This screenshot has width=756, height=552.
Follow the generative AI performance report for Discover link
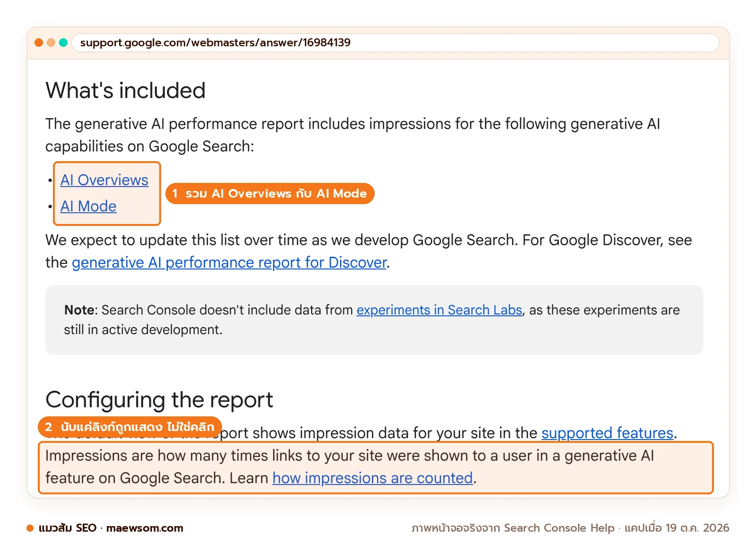[229, 262]
